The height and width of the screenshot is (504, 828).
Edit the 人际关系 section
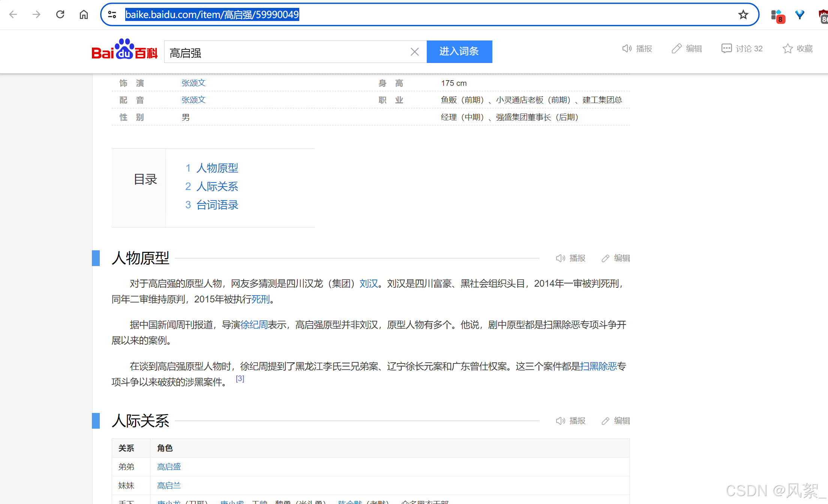(616, 421)
